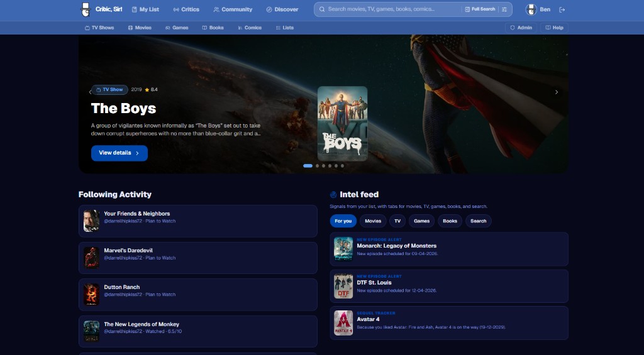Go to next carousel slide arrow
Screen dimensions: 644x355
point(556,92)
